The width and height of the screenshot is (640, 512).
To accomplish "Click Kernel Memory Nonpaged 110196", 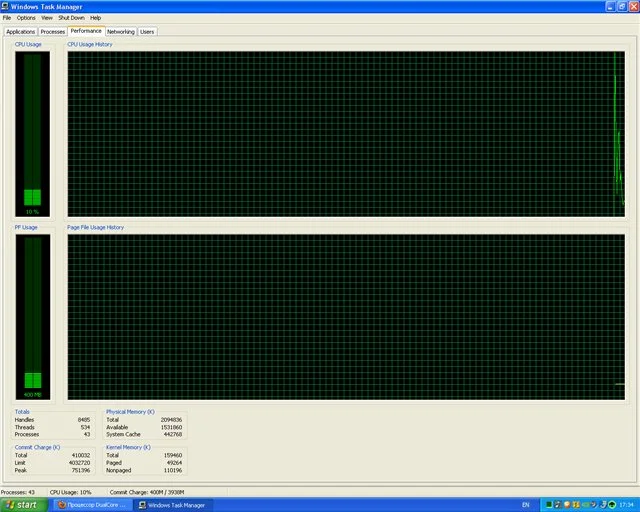I will pos(173,470).
